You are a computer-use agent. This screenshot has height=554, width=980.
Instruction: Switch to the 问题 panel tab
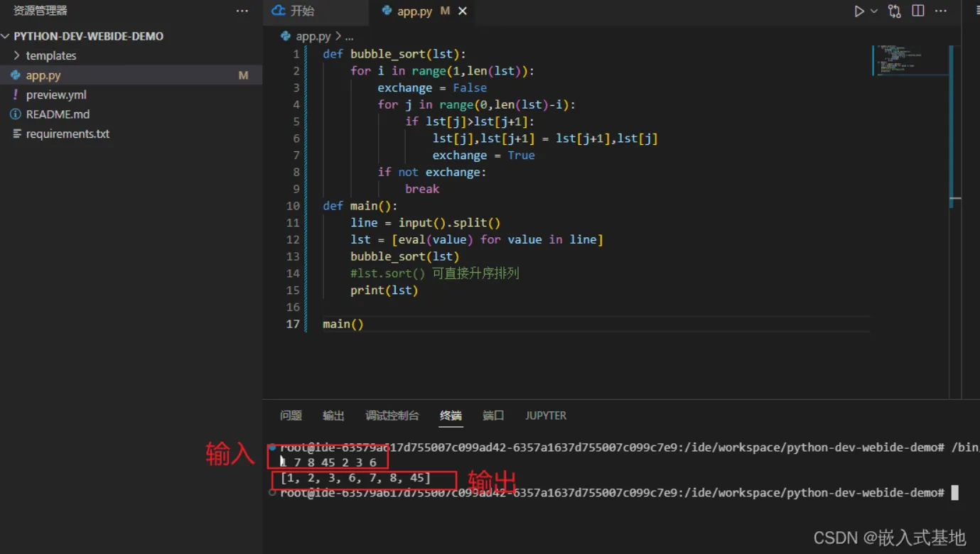pos(291,415)
